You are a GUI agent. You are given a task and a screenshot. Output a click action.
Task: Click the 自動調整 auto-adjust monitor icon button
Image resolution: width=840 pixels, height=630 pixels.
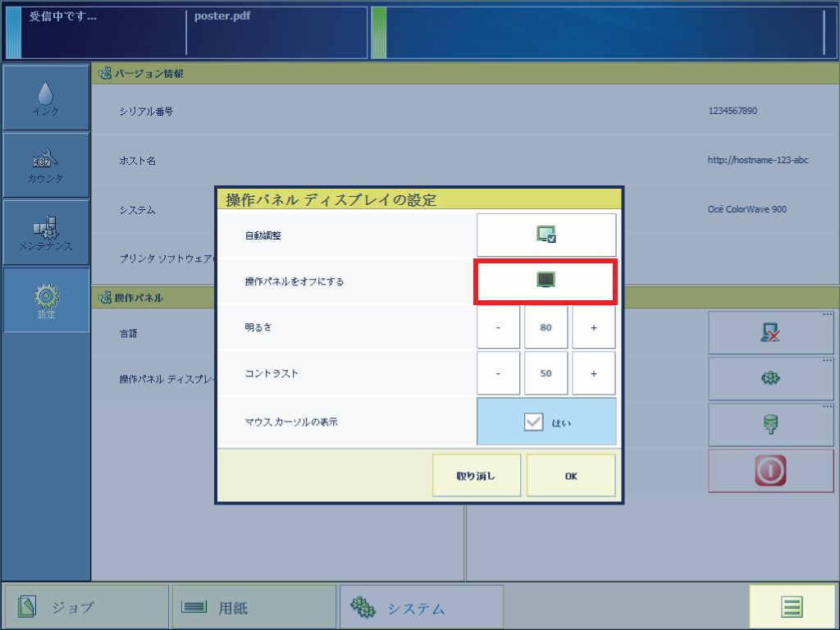click(x=546, y=235)
